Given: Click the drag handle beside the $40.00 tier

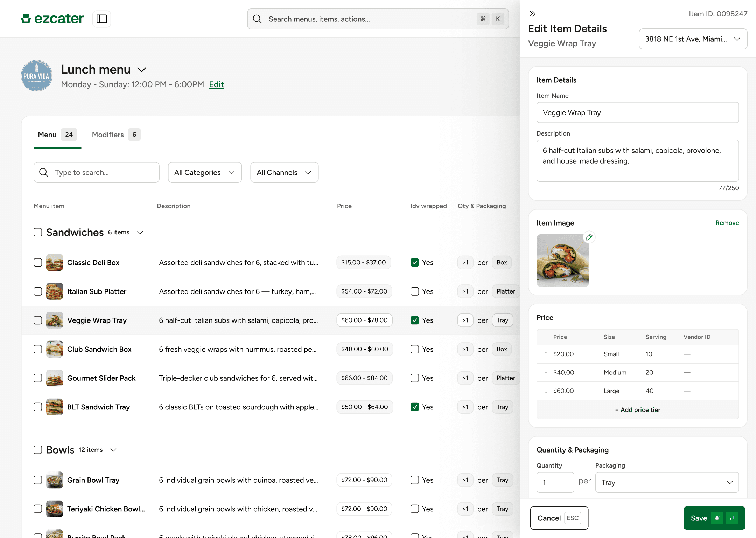Looking at the screenshot, I should click(x=546, y=372).
